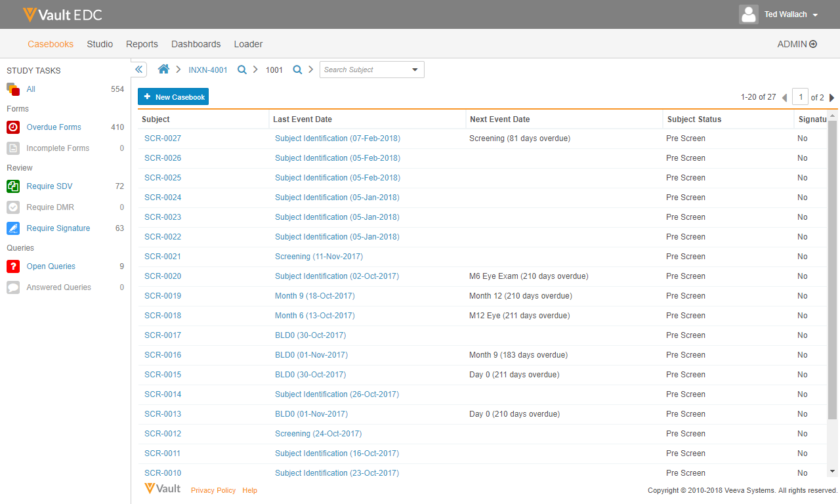
Task: Open subject SCR-0027 link
Action: (x=163, y=138)
